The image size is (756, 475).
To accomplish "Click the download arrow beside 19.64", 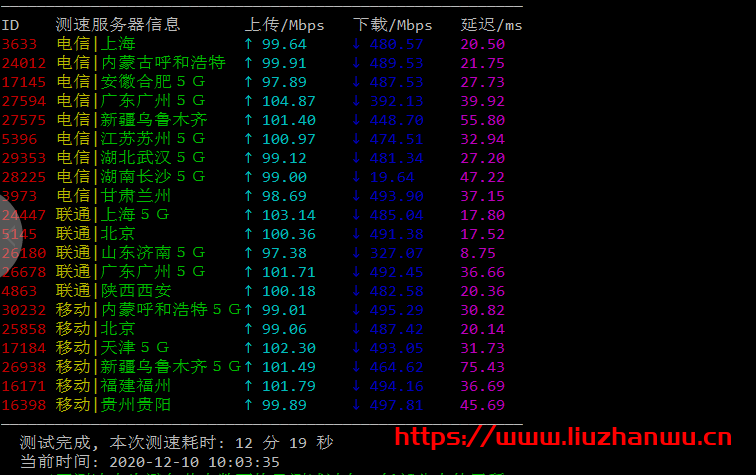I will click(x=357, y=177).
